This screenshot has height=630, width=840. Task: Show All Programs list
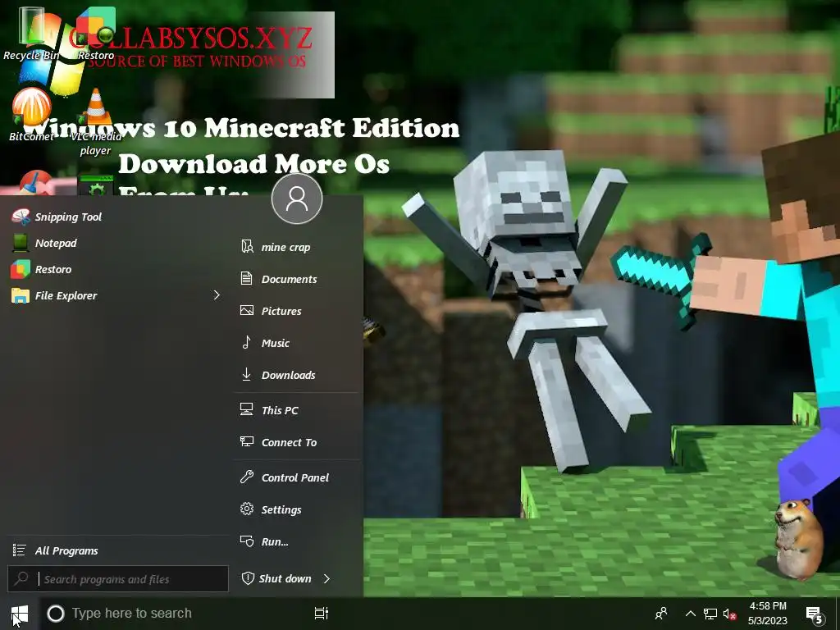pyautogui.click(x=115, y=550)
